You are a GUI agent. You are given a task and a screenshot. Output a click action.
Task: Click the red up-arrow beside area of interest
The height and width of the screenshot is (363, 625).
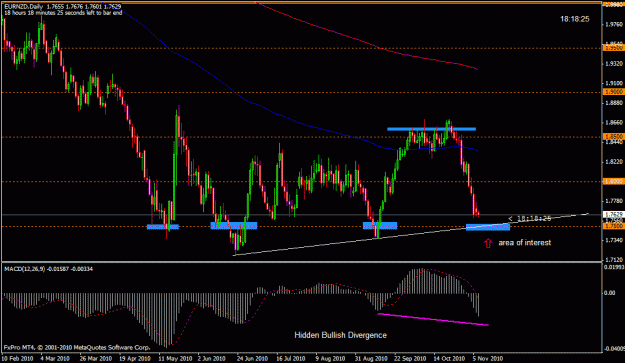point(488,243)
